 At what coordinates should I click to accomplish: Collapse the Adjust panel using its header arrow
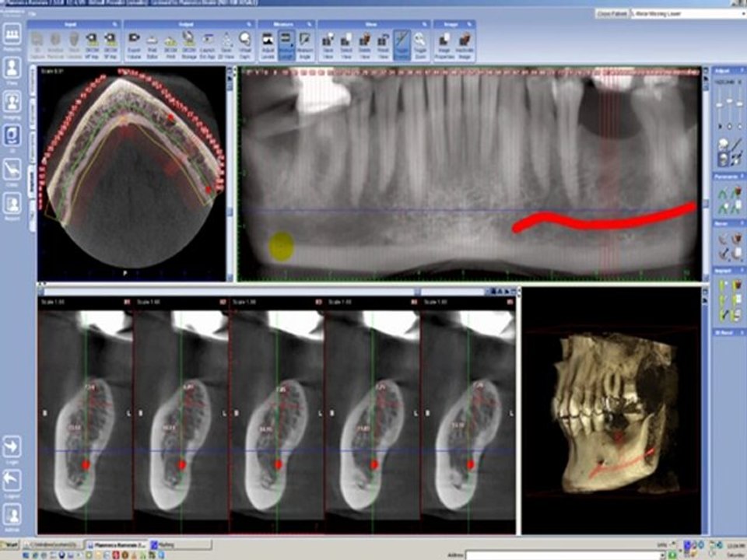[x=742, y=71]
